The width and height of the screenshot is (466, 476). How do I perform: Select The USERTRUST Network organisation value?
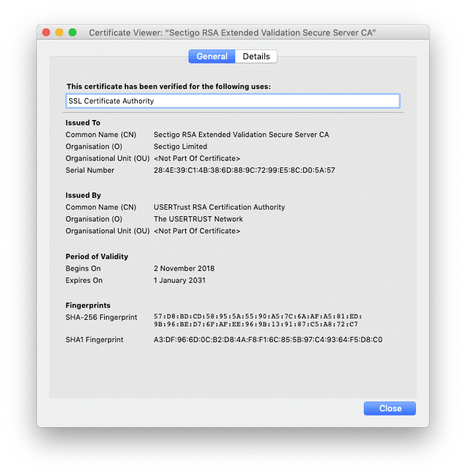click(x=198, y=219)
